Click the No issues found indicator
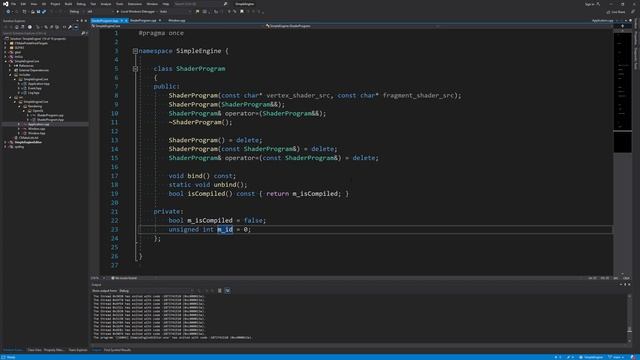The width and height of the screenshot is (640, 360). click(124, 278)
